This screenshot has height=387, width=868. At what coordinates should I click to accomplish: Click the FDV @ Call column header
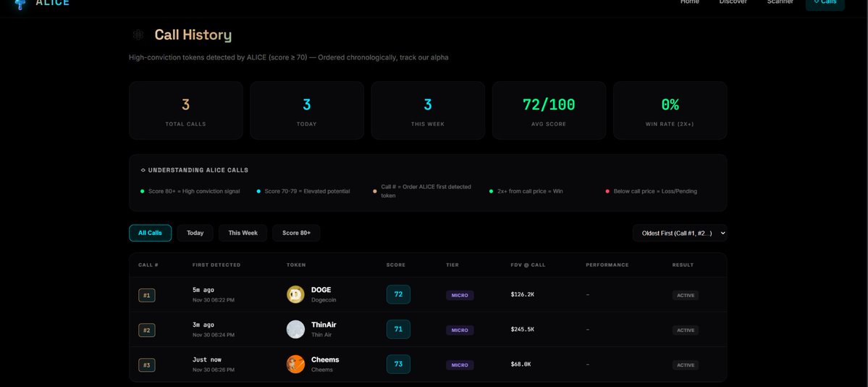(528, 265)
